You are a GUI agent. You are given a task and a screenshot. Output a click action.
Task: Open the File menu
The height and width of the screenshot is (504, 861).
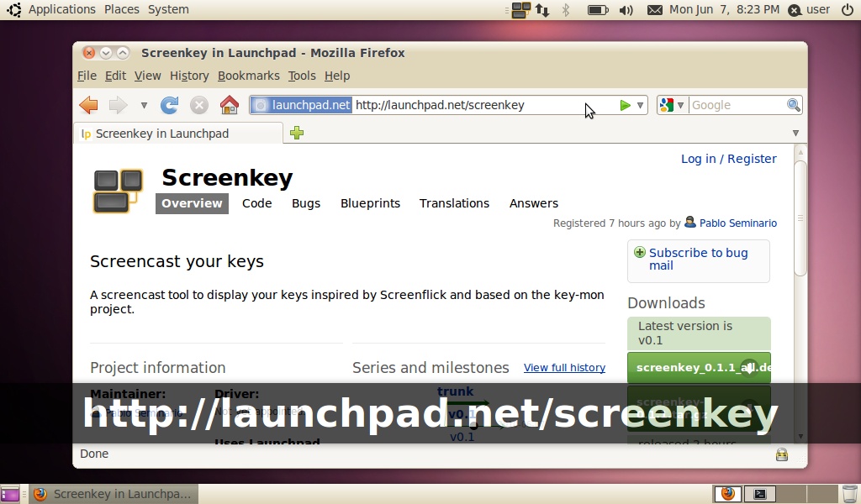point(87,76)
